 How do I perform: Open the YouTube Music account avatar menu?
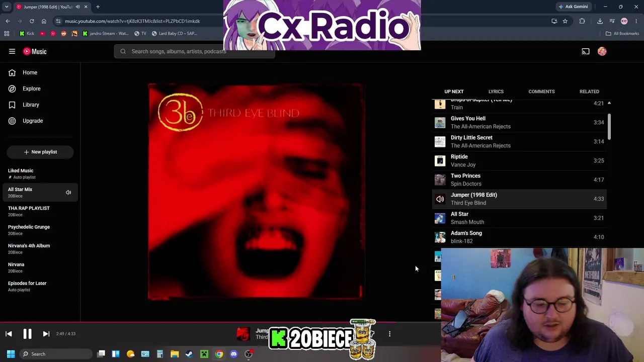[x=602, y=51]
